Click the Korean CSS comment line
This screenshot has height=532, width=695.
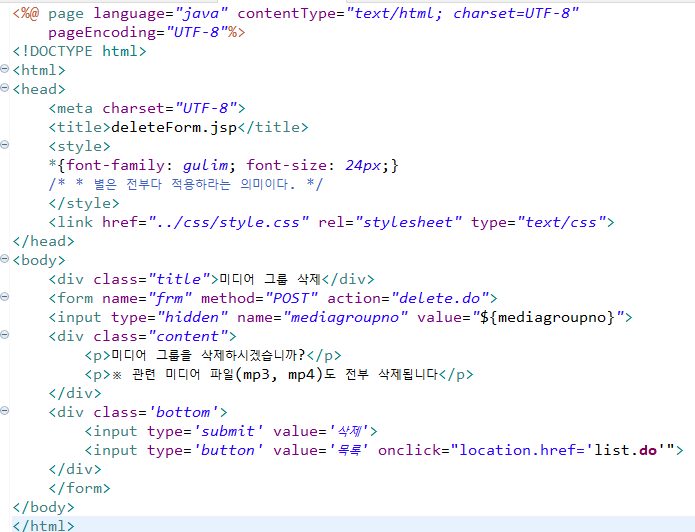[186, 184]
